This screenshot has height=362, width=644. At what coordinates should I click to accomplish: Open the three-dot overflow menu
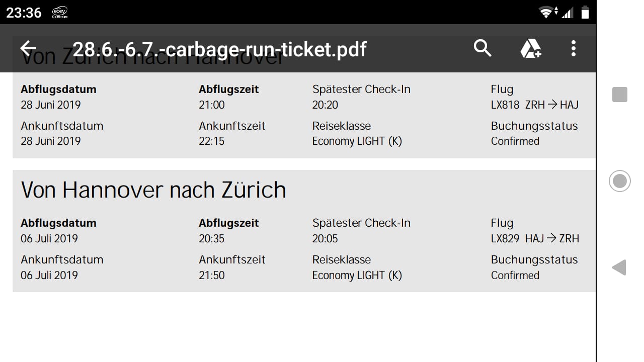pos(573,48)
